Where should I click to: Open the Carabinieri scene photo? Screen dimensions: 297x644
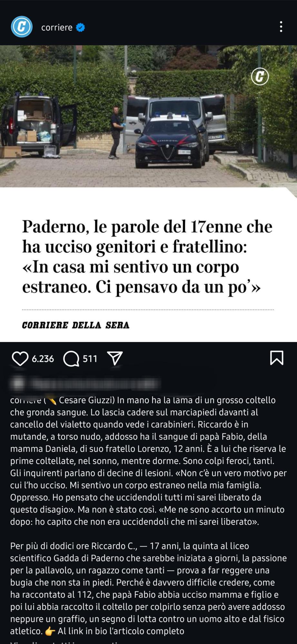click(148, 116)
